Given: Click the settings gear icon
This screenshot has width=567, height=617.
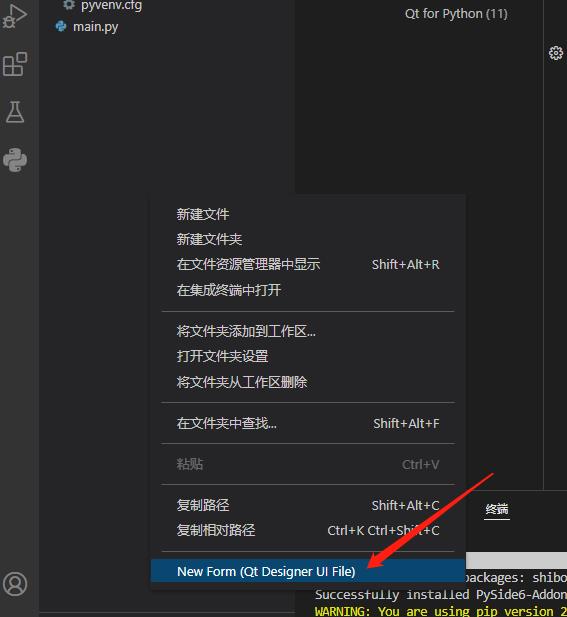Looking at the screenshot, I should pyautogui.click(x=556, y=53).
